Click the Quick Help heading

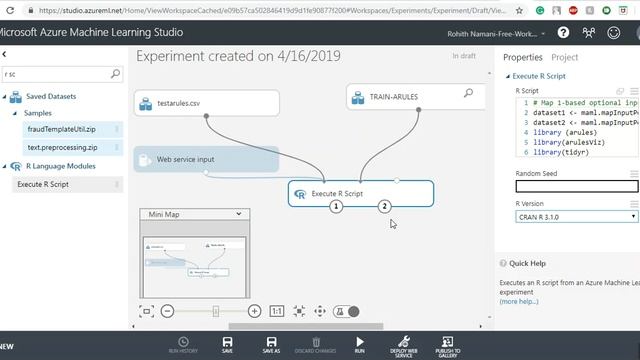coord(527,263)
